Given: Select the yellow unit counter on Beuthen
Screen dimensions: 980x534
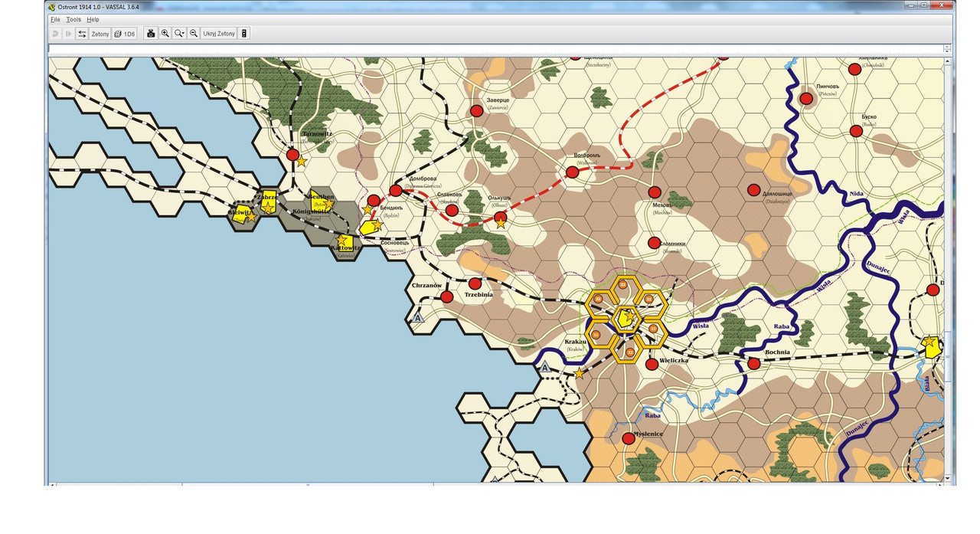Looking at the screenshot, I should pyautogui.click(x=321, y=201).
